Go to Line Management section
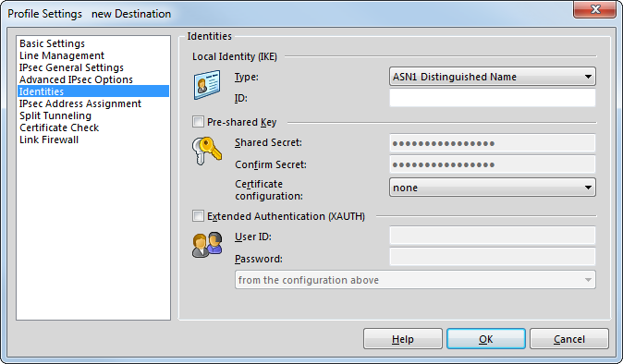 (62, 55)
